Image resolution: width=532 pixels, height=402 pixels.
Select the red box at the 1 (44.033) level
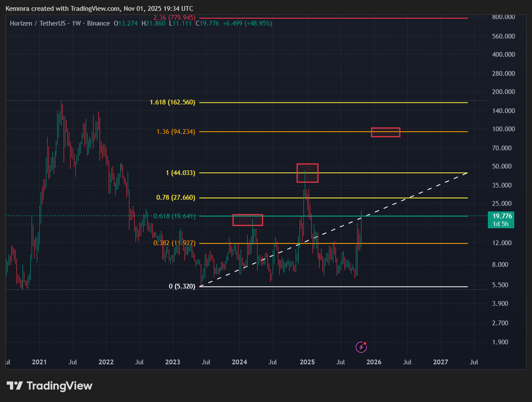307,173
